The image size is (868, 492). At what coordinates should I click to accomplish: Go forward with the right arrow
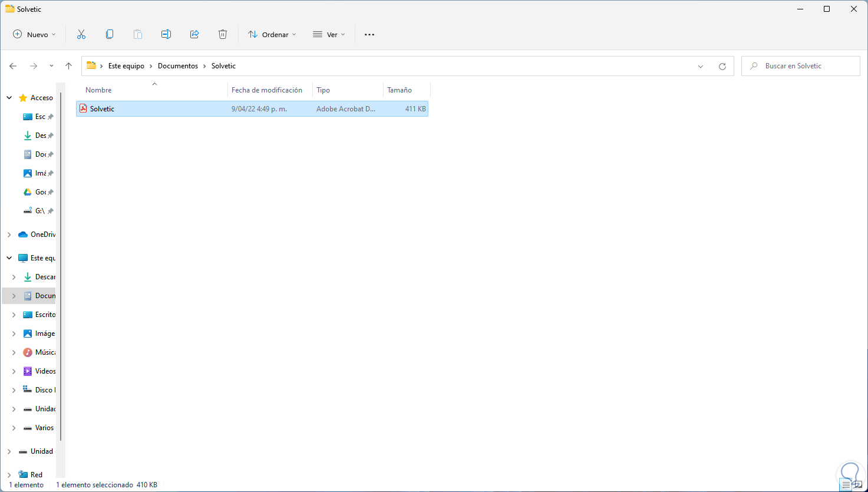pos(34,66)
